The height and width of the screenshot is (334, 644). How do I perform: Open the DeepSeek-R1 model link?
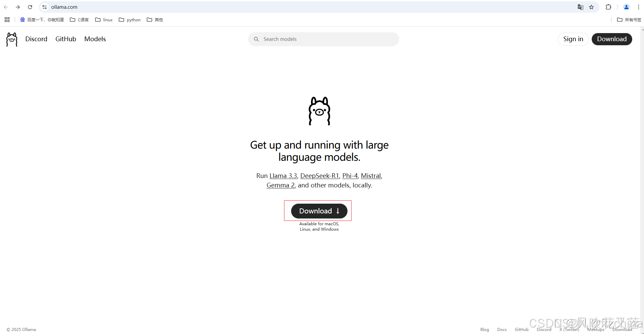pyautogui.click(x=319, y=176)
